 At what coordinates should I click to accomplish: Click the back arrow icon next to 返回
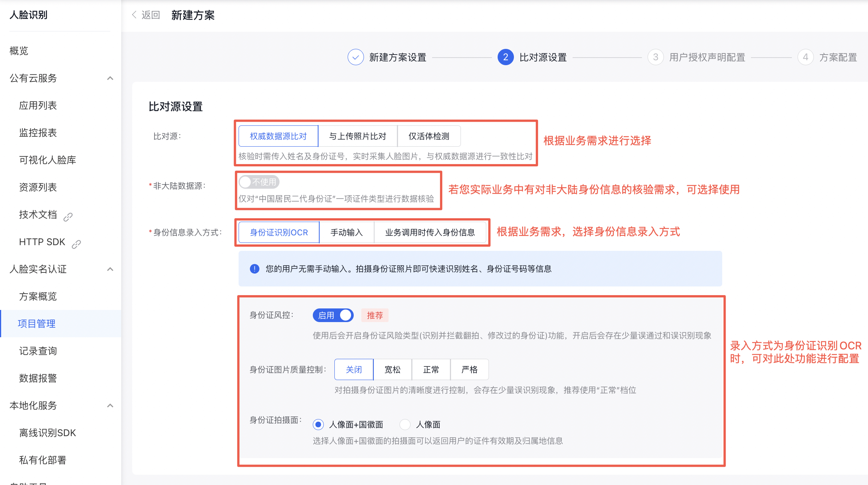134,15
